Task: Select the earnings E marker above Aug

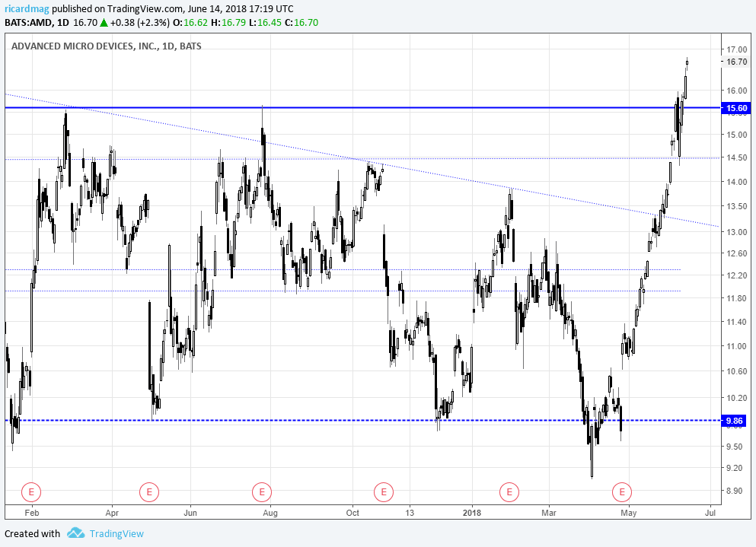Action: pos(262,492)
